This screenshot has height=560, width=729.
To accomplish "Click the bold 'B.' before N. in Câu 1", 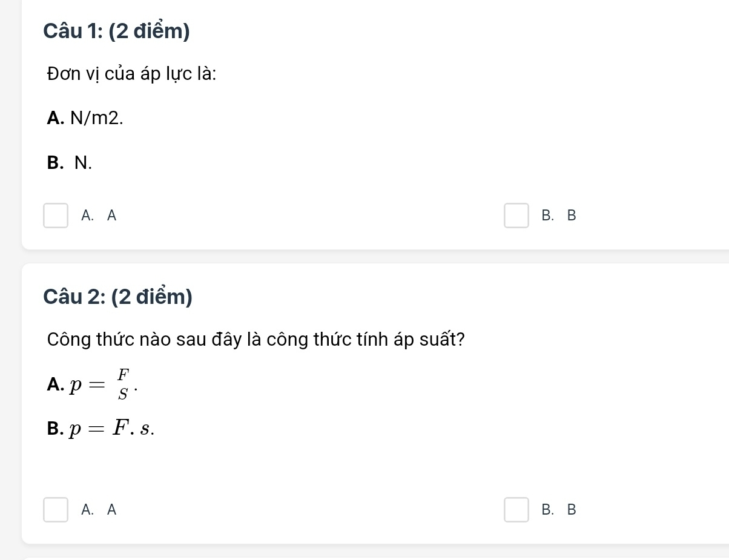I will pyautogui.click(x=56, y=163).
